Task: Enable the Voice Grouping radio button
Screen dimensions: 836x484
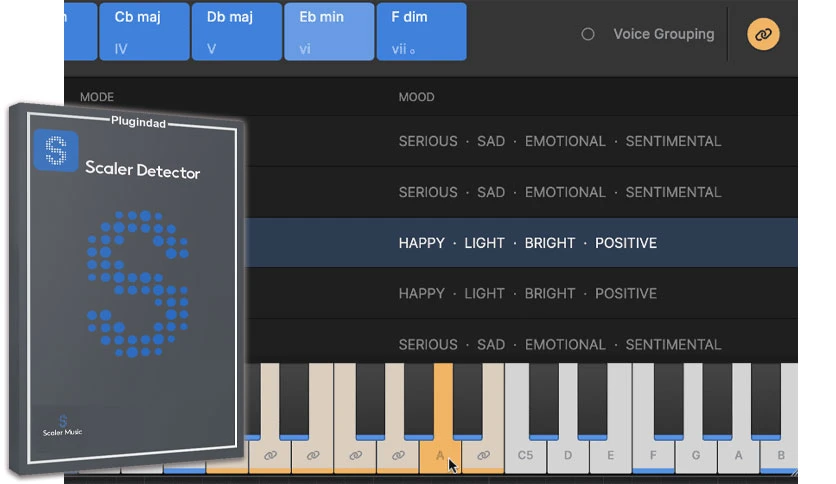Action: tap(588, 34)
